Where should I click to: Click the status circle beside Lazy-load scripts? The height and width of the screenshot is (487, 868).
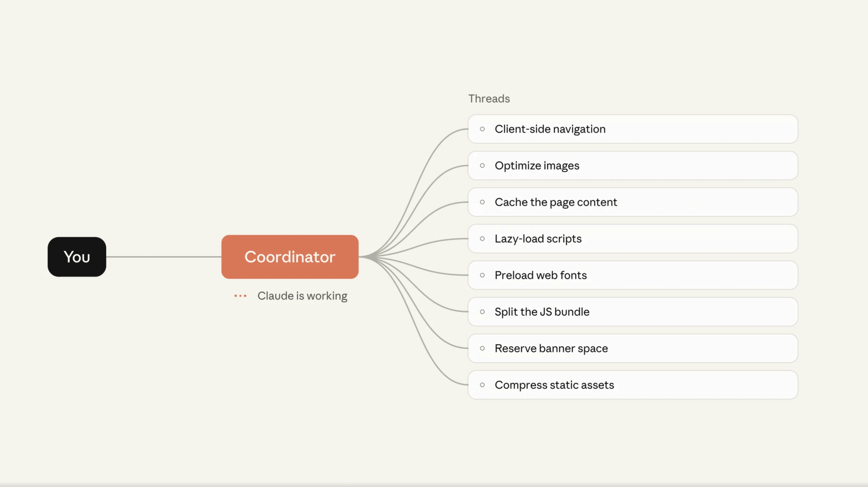click(x=482, y=239)
